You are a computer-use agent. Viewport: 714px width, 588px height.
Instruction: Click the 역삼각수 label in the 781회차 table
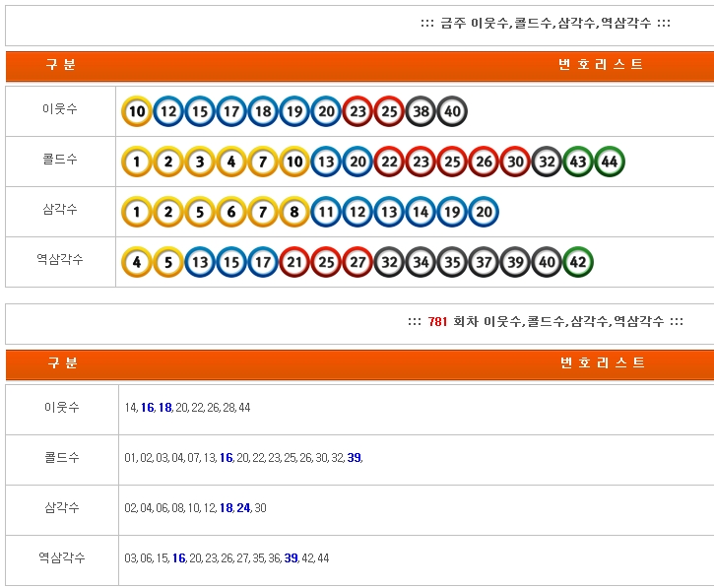point(61,557)
